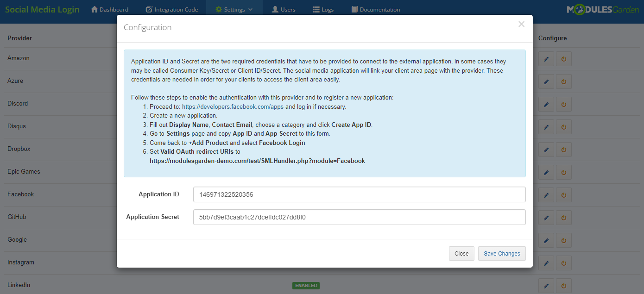Click inside the Application ID input field

(x=359, y=194)
